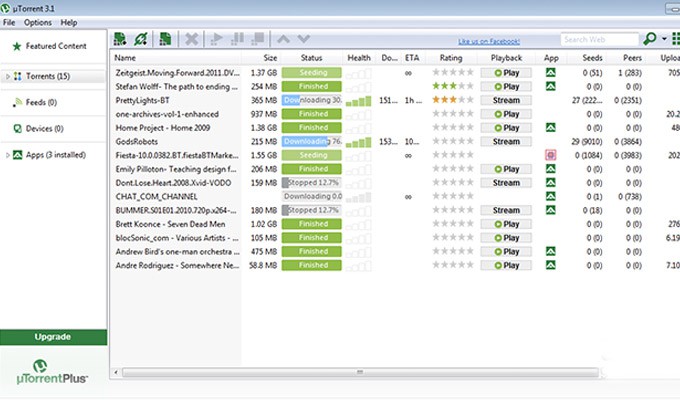Screen dimensions: 680x400
Task: Click the pink app icon in Fiesta row
Action: point(551,155)
